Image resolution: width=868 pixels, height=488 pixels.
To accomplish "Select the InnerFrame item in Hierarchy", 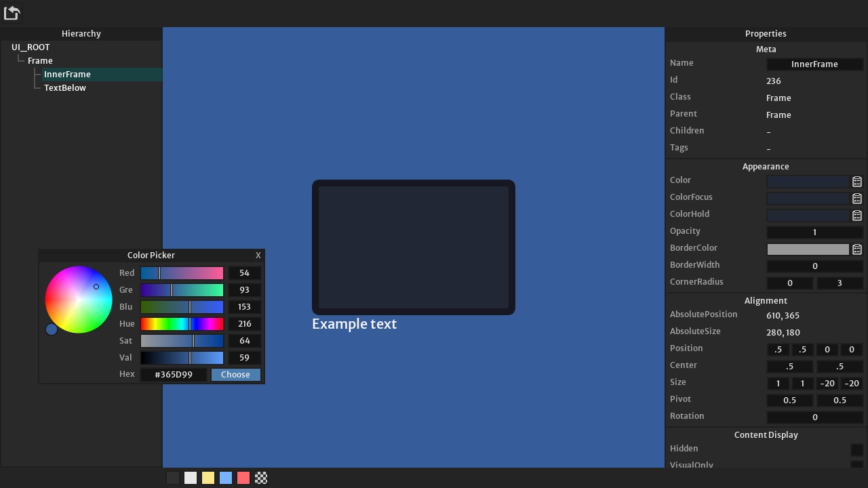I will [x=67, y=75].
